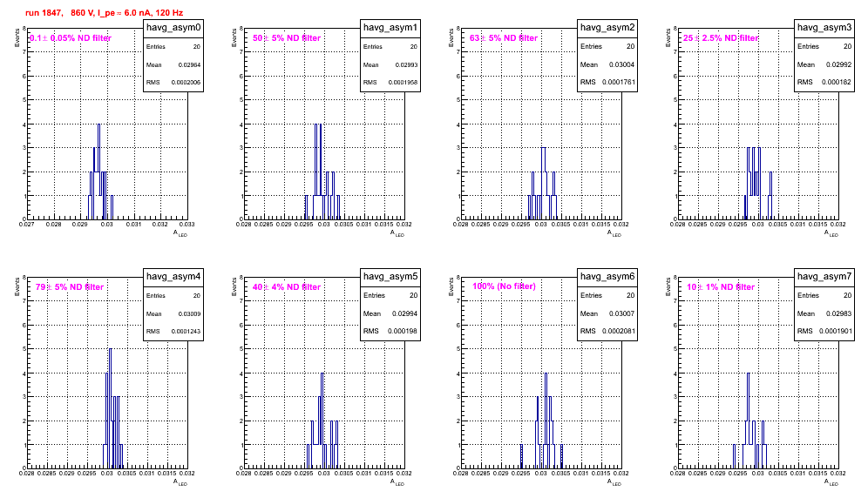
Task: Click the A_LED axis title under havg_asym3 plot
Action: [831, 233]
